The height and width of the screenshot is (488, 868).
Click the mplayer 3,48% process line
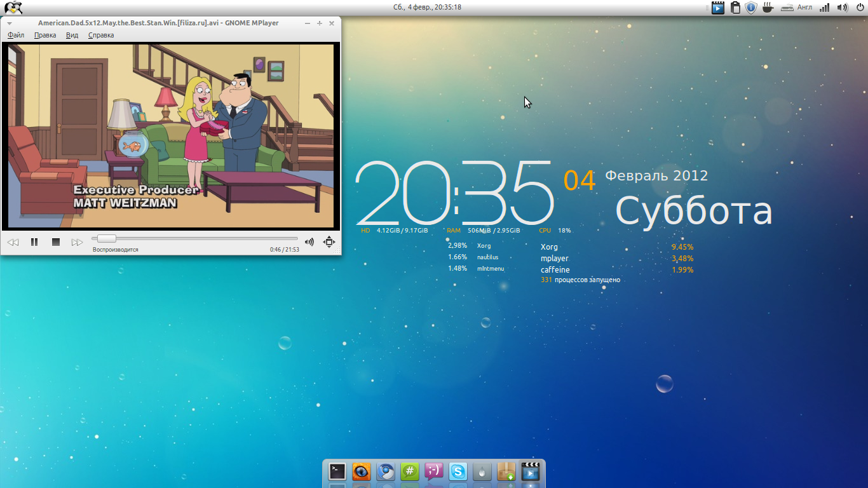[617, 259]
